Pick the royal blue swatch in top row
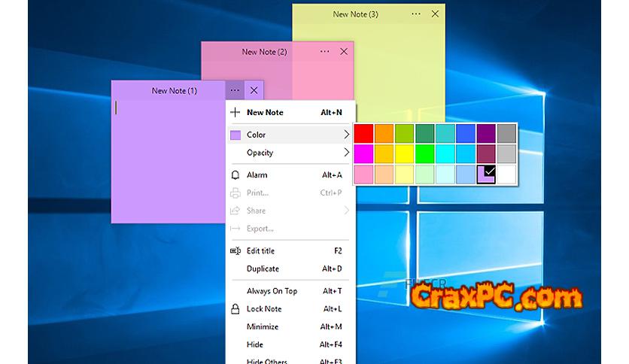This screenshot has height=364, width=629. click(x=466, y=134)
